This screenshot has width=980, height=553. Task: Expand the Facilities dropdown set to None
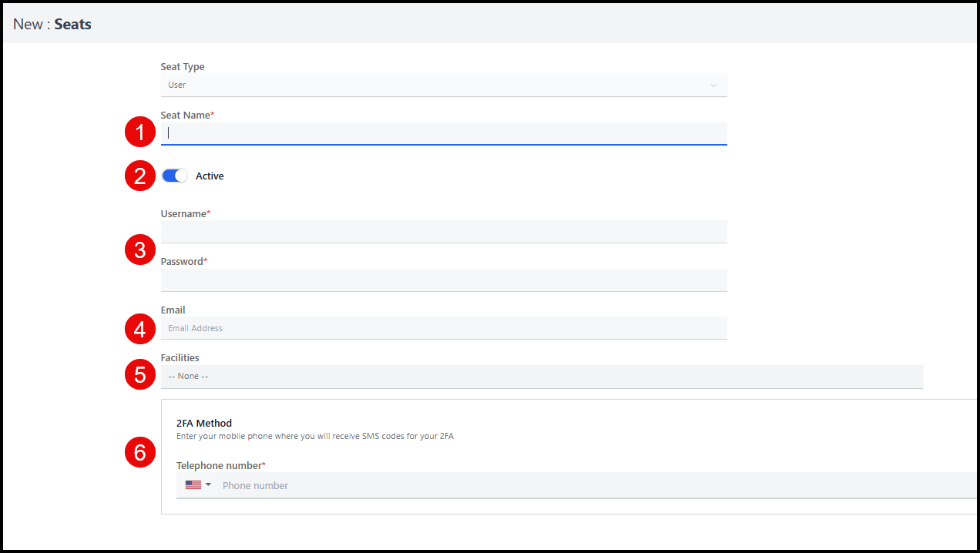click(x=541, y=377)
